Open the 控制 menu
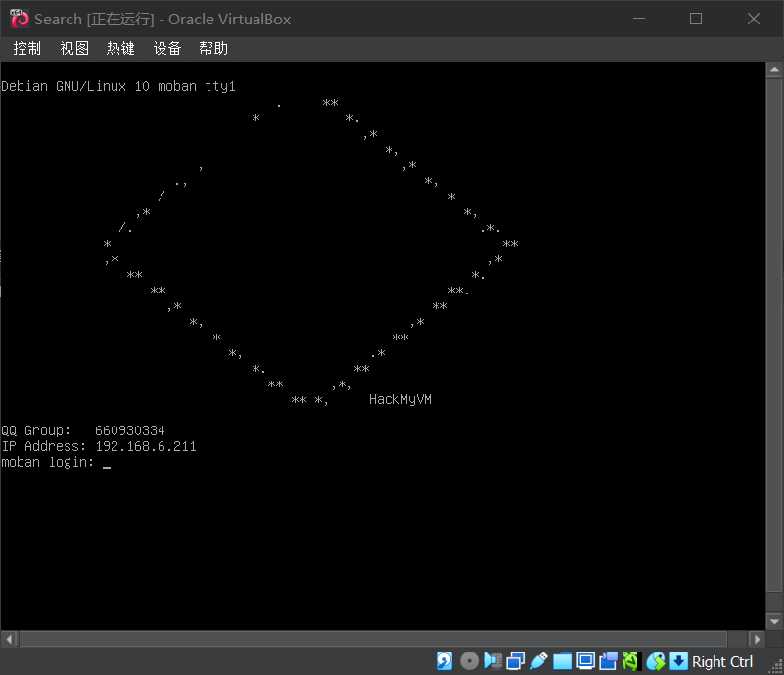Screen dimensions: 784x675 [27, 49]
